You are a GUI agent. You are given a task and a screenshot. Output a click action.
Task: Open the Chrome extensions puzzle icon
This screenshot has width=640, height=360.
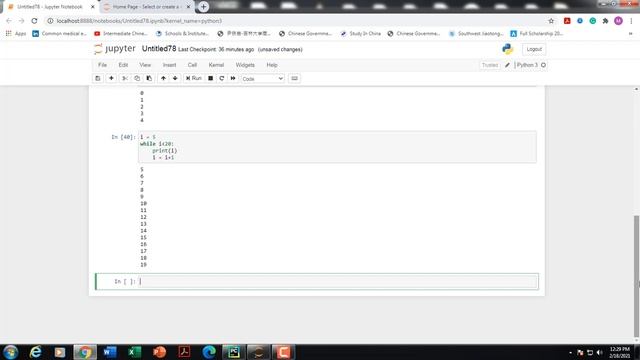coord(605,21)
